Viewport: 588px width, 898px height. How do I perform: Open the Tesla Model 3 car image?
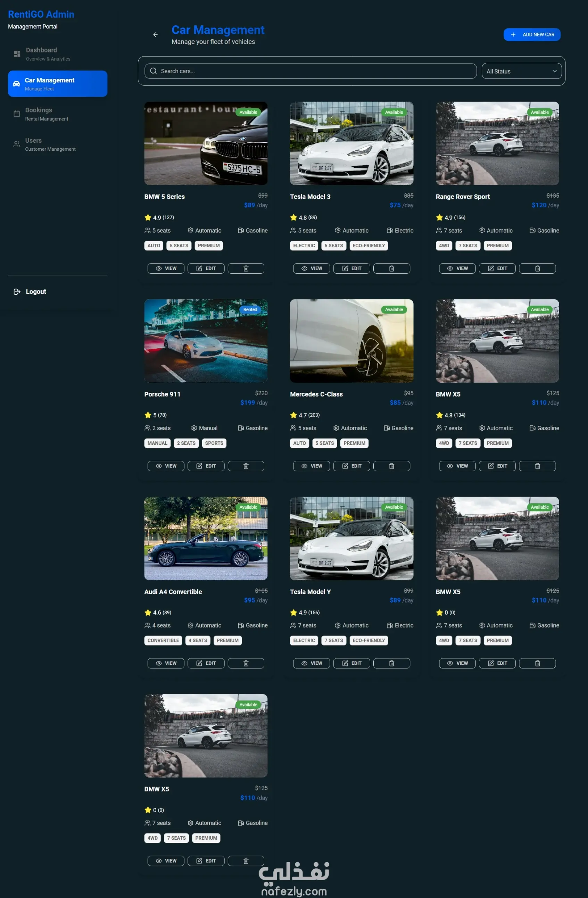tap(352, 143)
